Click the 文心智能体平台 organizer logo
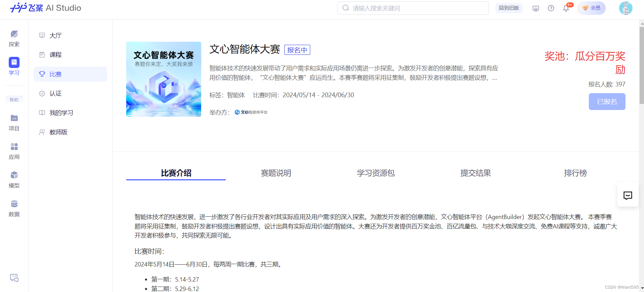 251,112
